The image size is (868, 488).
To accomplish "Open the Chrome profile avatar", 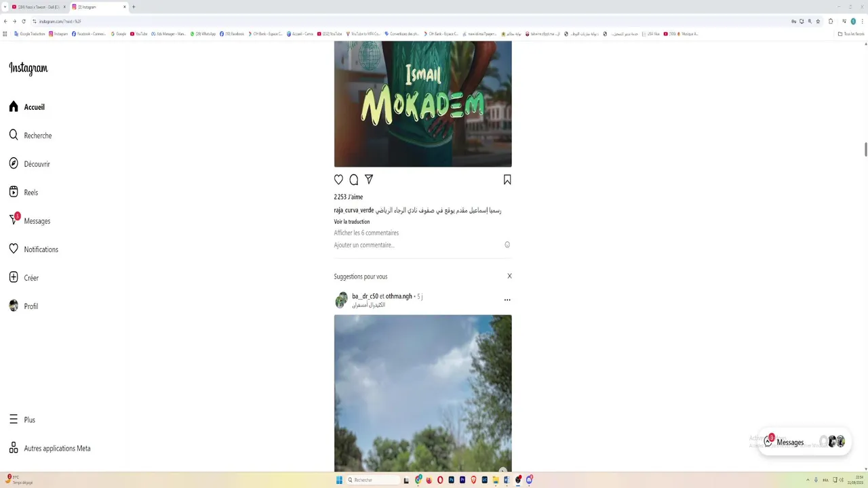I will point(853,21).
